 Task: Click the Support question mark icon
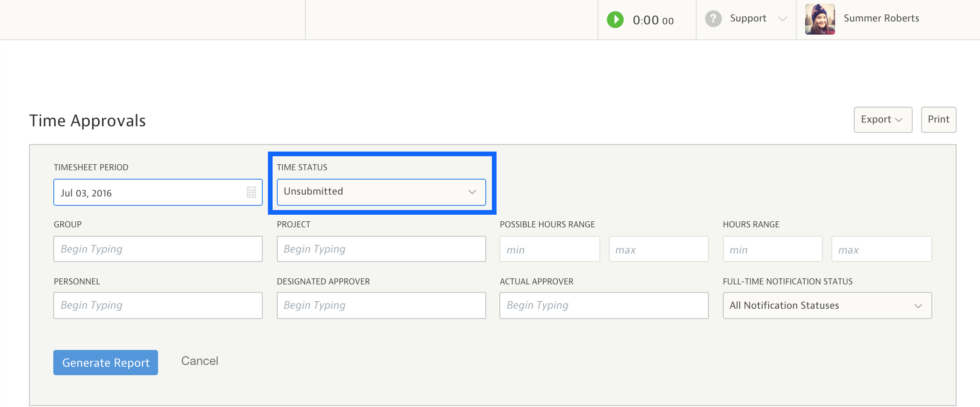(x=713, y=19)
